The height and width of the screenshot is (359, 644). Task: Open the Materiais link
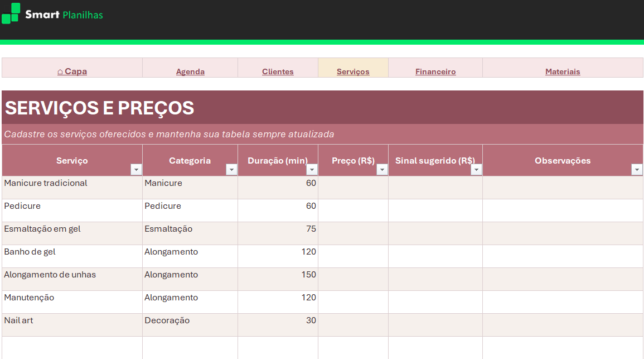pos(563,71)
